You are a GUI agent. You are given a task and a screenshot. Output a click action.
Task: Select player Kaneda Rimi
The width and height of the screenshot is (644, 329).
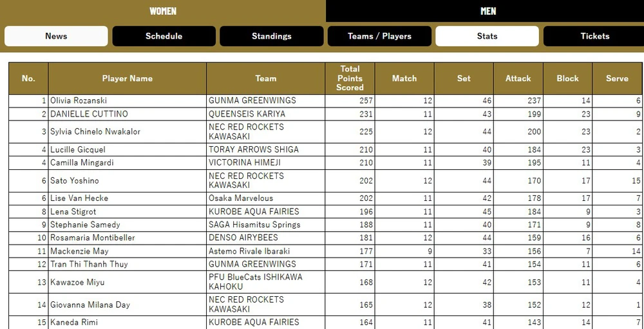point(74,322)
